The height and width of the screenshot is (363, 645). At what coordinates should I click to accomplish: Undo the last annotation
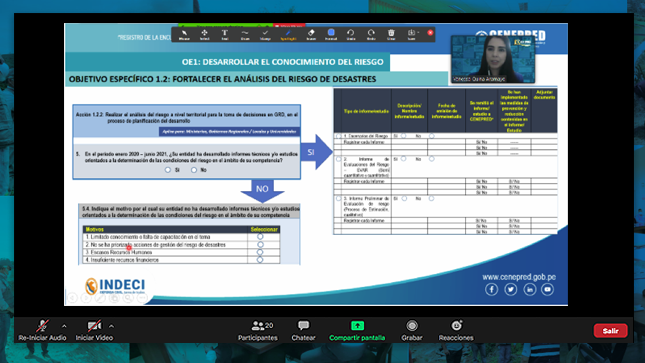coord(350,35)
